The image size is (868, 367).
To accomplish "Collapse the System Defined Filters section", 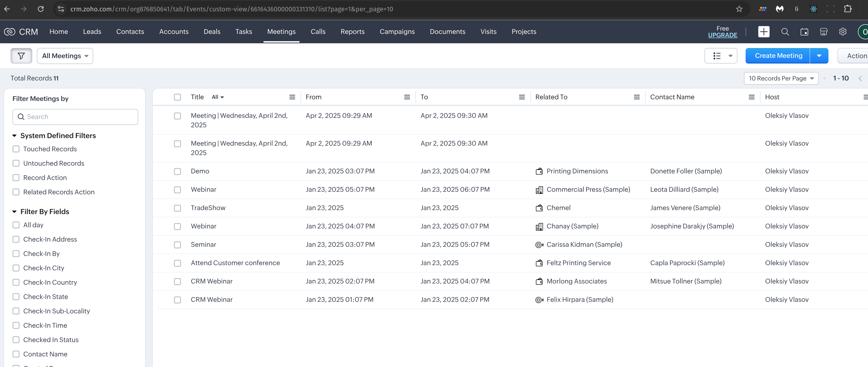I will (x=15, y=136).
